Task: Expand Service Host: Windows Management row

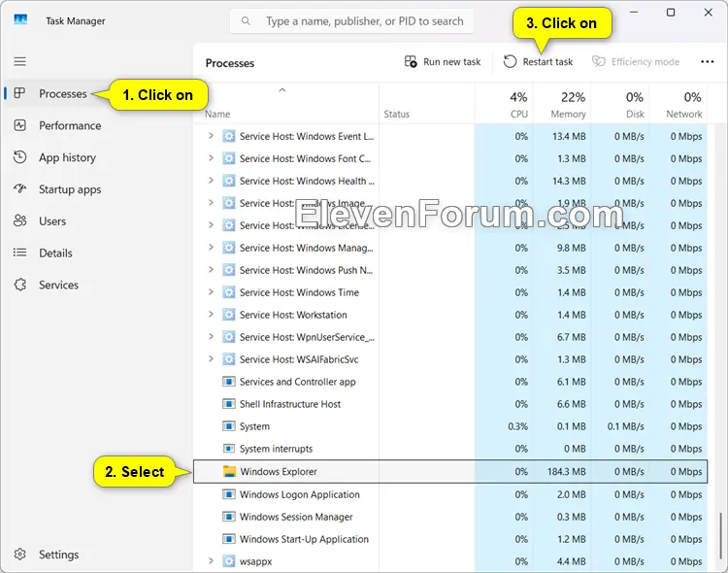Action: tap(211, 248)
